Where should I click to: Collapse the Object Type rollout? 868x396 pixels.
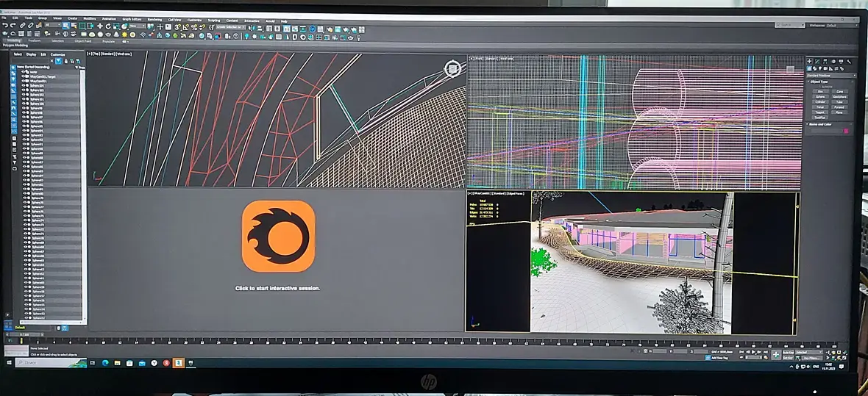point(817,82)
